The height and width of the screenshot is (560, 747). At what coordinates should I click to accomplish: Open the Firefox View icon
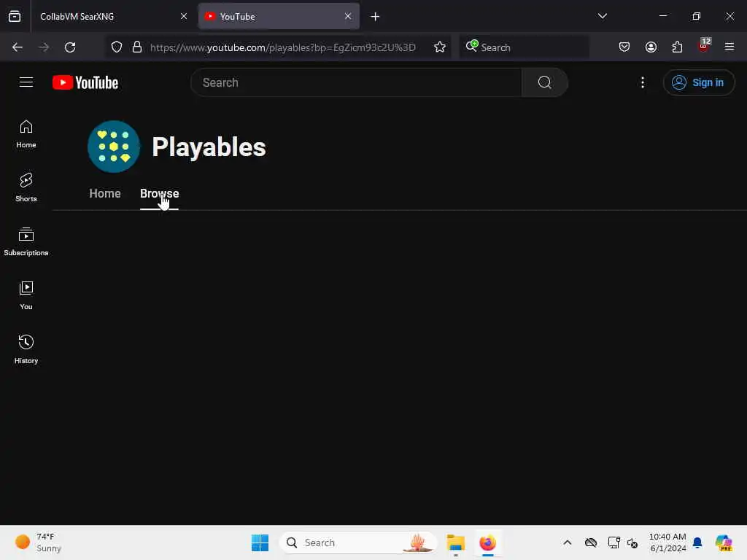coord(15,16)
